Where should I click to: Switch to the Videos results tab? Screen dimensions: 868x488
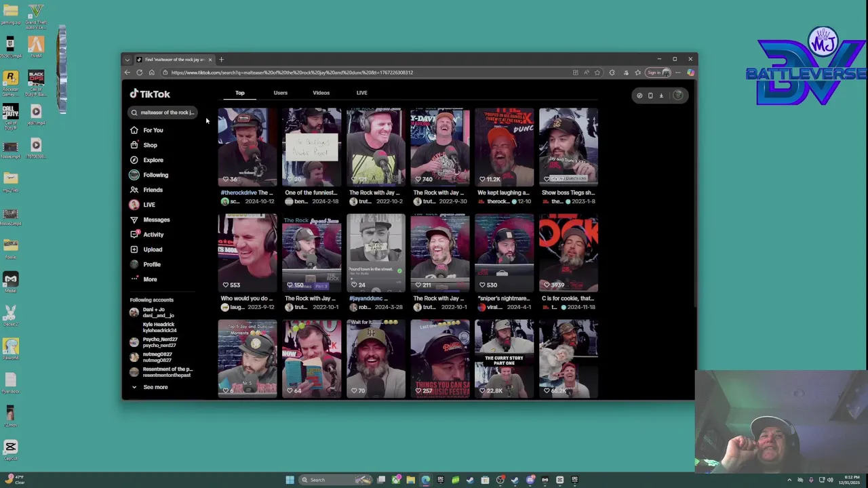pyautogui.click(x=321, y=93)
